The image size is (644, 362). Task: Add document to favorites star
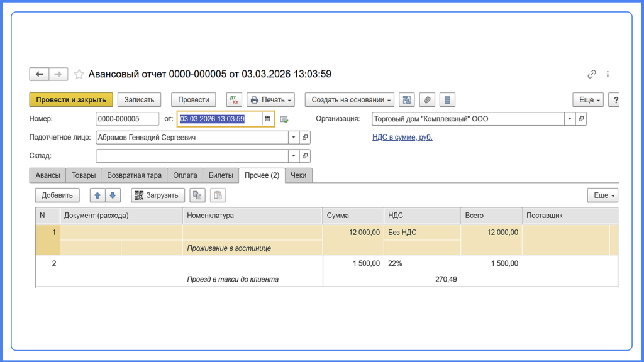79,74
